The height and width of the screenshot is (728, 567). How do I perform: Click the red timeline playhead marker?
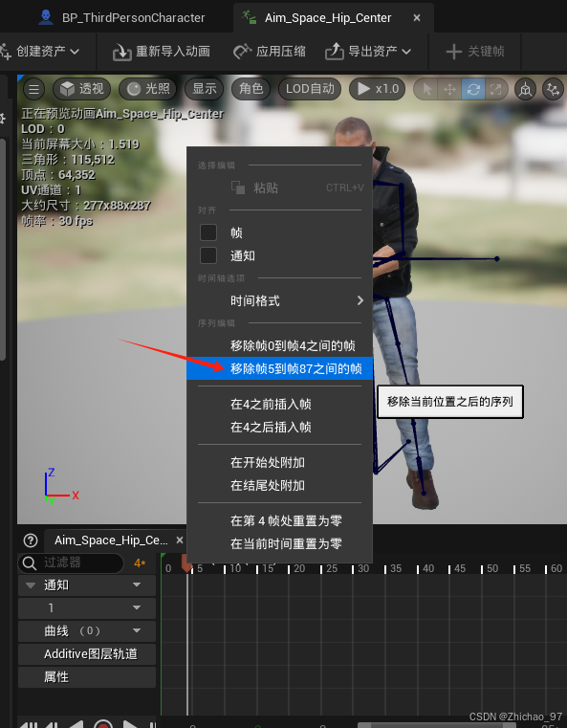coord(187,563)
